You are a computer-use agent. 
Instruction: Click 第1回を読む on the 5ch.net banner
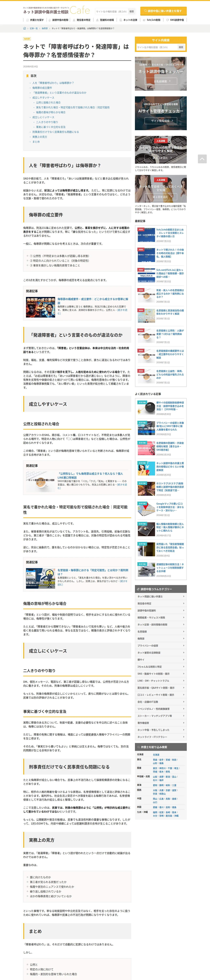(x=160, y=158)
